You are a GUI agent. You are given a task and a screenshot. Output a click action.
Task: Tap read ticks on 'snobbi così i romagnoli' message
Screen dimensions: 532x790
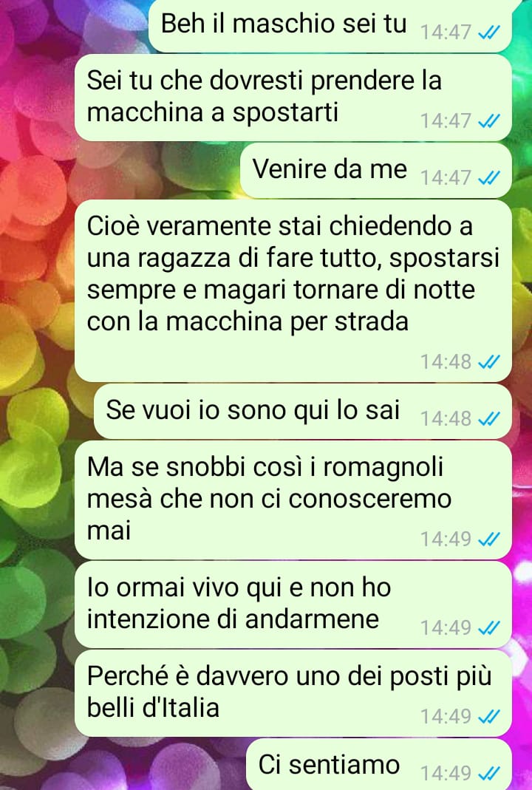(x=488, y=539)
